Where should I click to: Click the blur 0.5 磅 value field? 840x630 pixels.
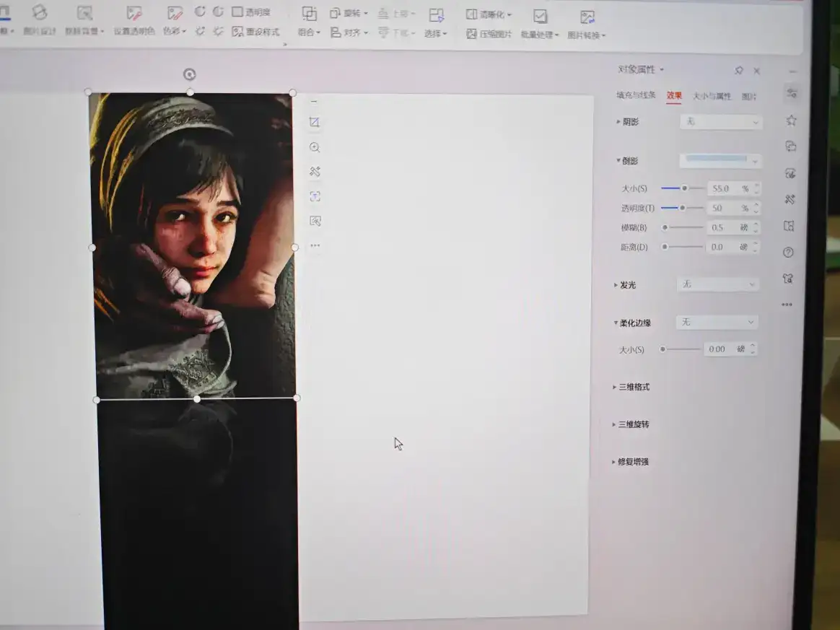pyautogui.click(x=728, y=227)
